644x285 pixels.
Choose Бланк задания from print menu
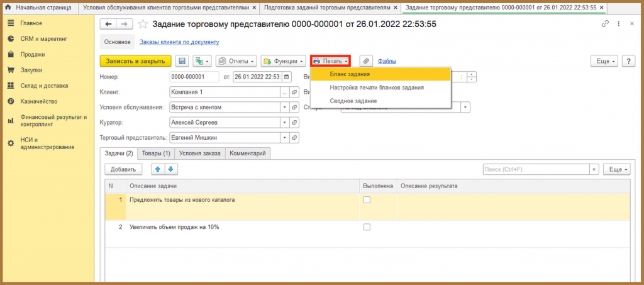pyautogui.click(x=380, y=74)
